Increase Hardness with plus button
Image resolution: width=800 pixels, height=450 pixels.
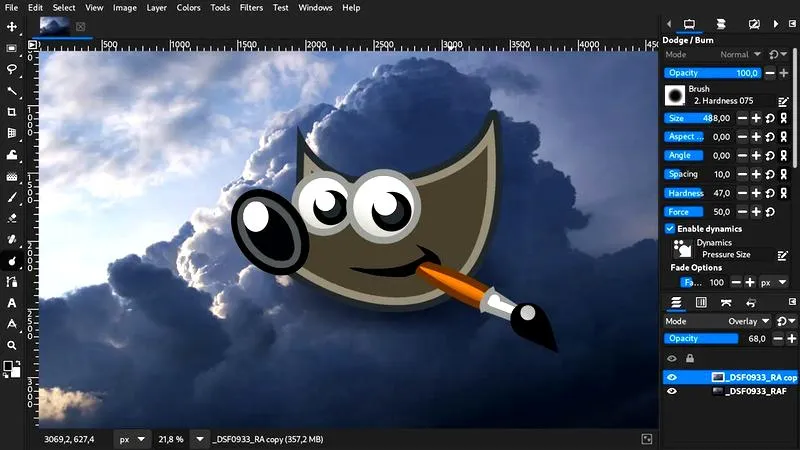756,193
